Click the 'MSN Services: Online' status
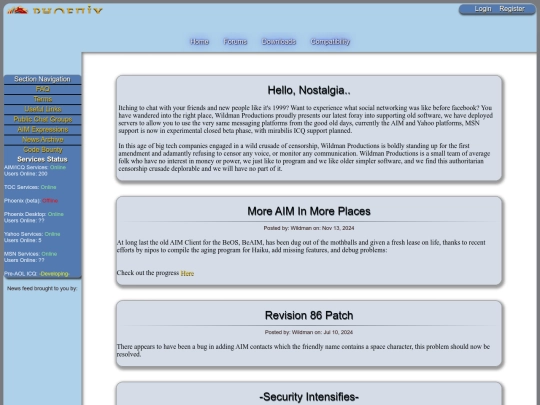540x405 pixels. [31, 254]
